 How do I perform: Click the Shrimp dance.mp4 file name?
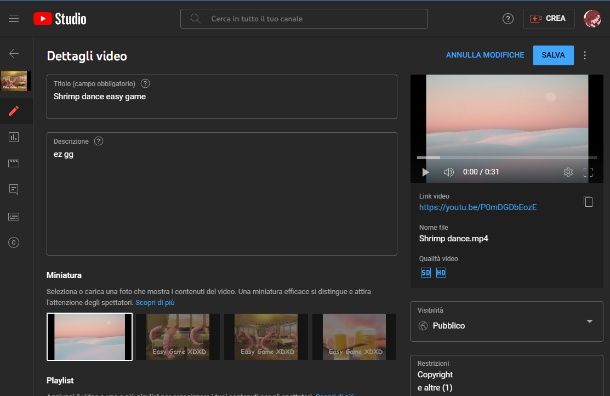pos(454,238)
